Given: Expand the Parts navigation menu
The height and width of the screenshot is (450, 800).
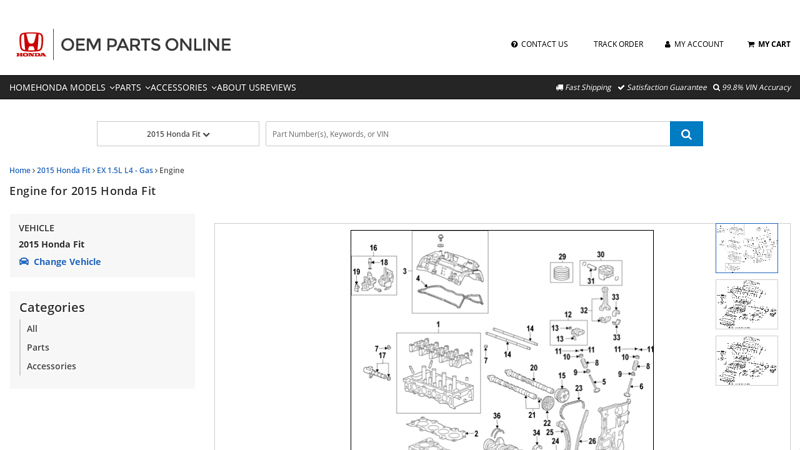Looking at the screenshot, I should click(x=132, y=88).
